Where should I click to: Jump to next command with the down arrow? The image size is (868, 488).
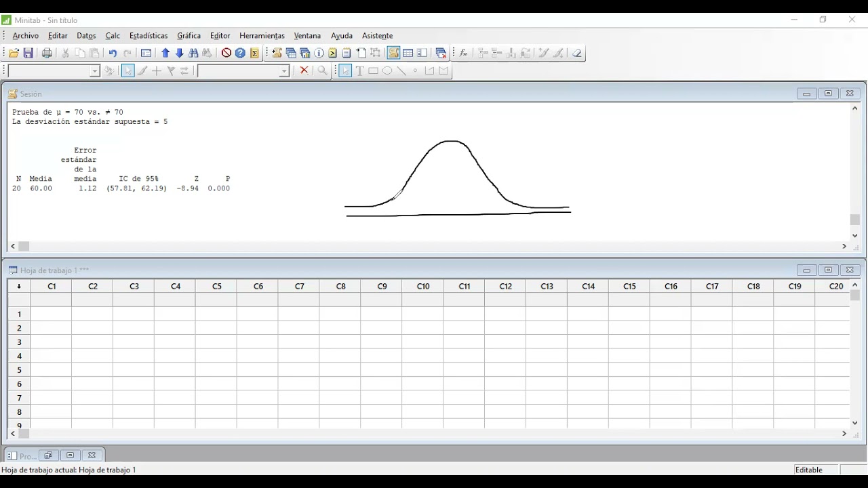(x=180, y=53)
